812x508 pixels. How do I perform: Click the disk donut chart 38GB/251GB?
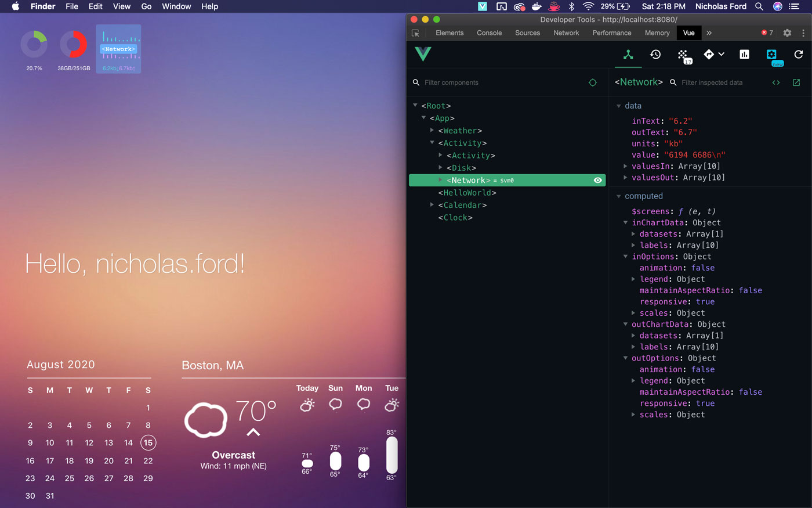[74, 44]
